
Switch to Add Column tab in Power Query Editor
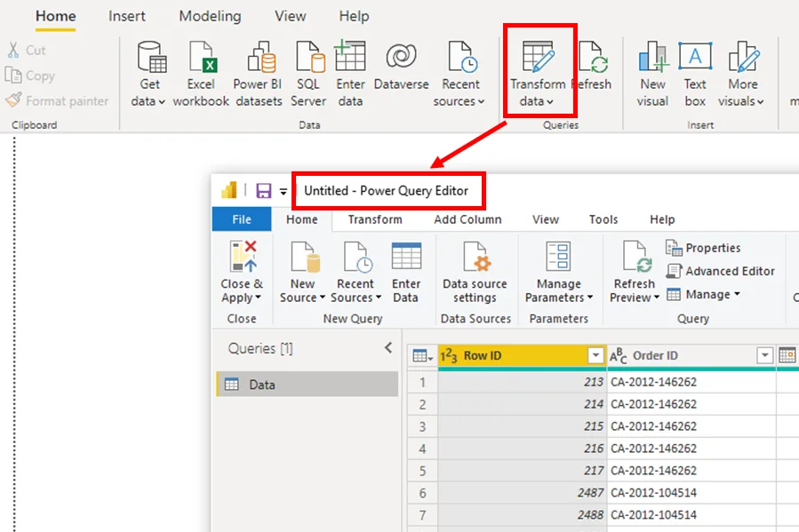tap(467, 219)
